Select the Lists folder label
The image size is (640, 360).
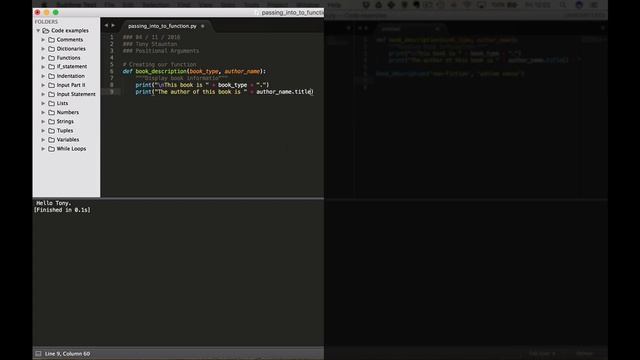[x=62, y=103]
